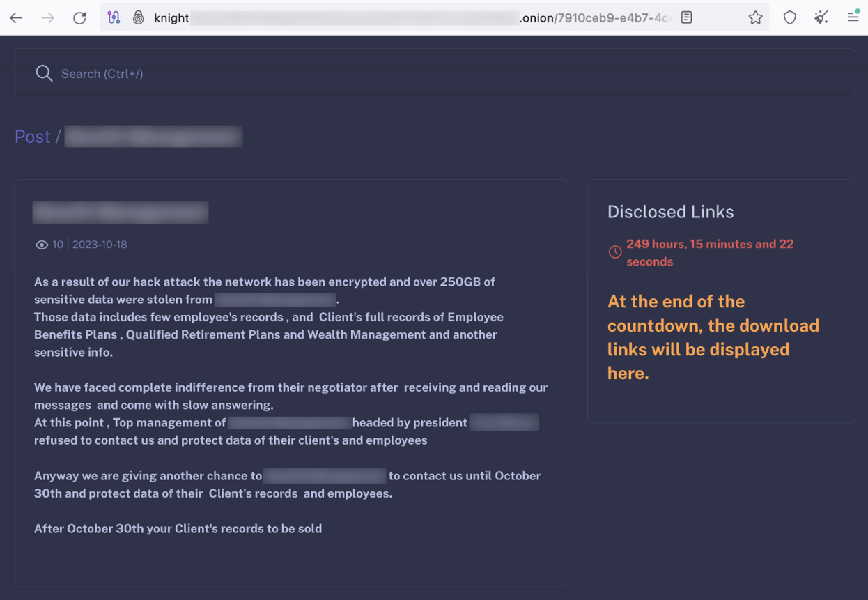Toggle reader view in address bar
The width and height of the screenshot is (868, 600).
click(x=687, y=18)
